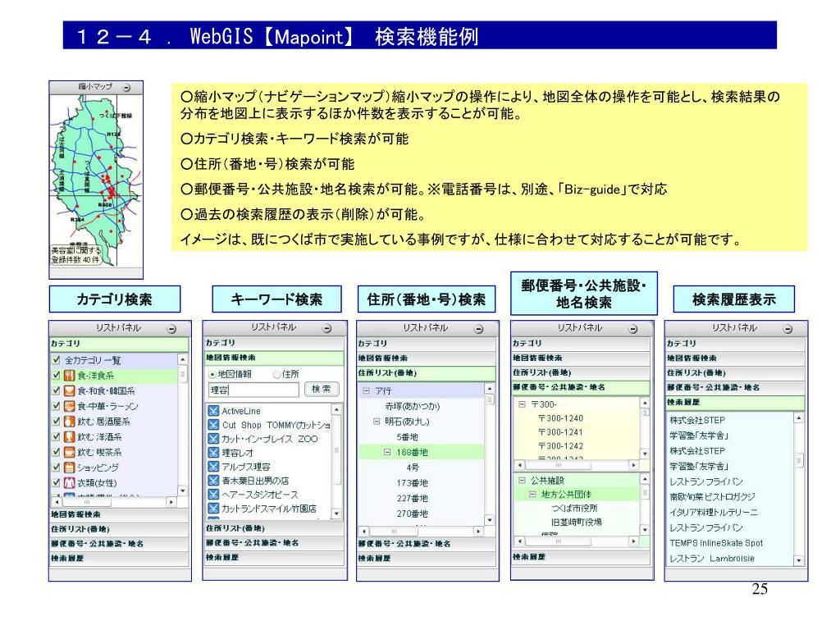
Task: Click the icon beside 青木葉日出男の店
Action: point(213,481)
